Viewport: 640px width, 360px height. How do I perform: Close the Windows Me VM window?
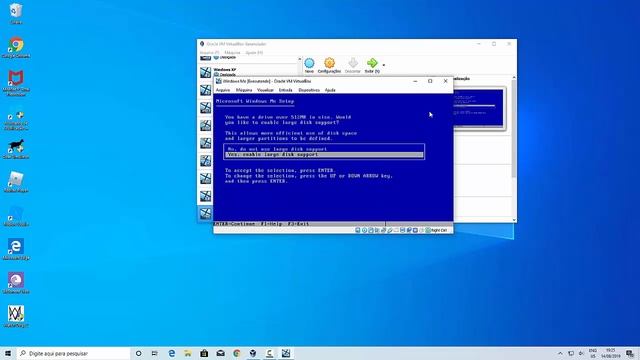445,81
